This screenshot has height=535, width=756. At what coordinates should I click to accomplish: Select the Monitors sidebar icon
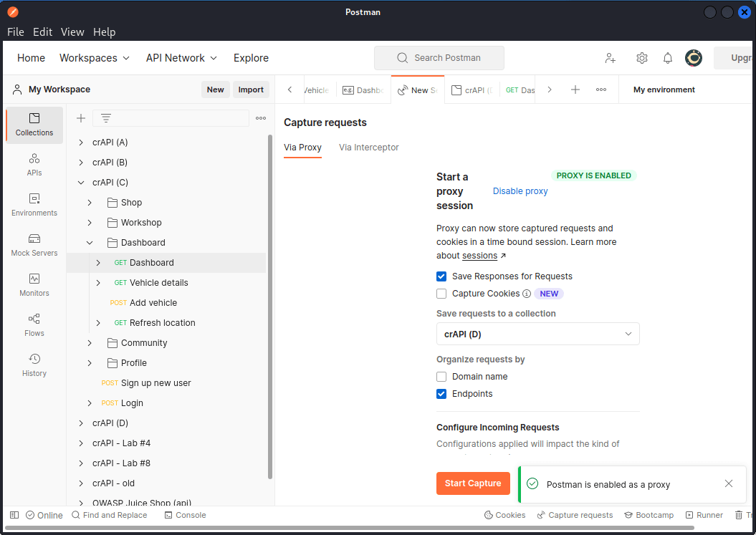tap(34, 284)
